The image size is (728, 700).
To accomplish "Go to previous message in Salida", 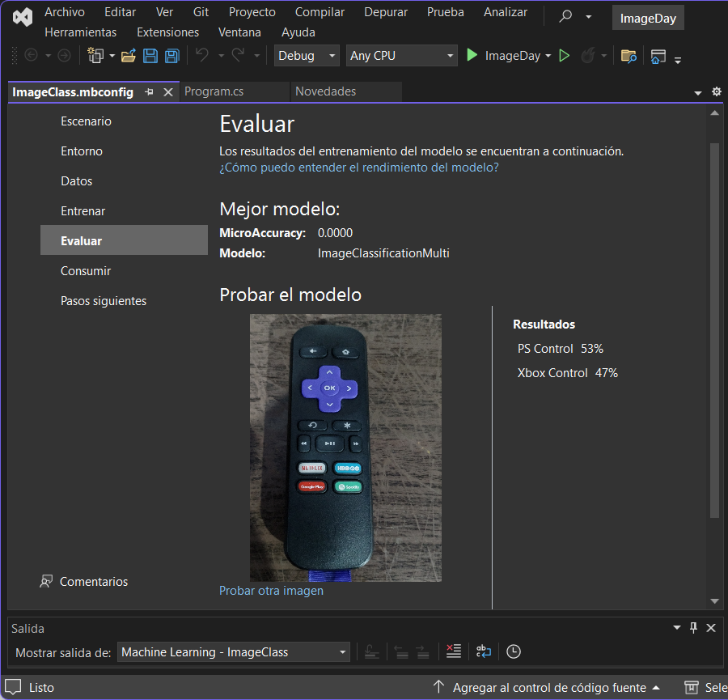I will point(401,651).
